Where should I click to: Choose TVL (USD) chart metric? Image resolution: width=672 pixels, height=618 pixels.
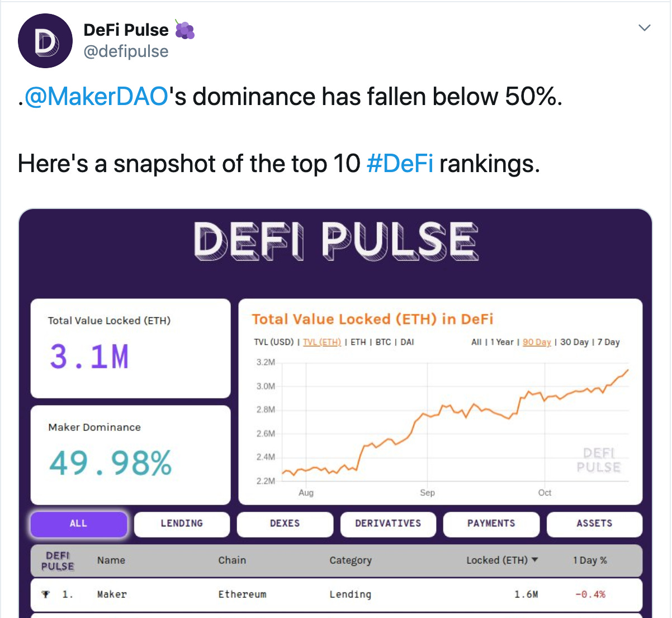tap(273, 342)
